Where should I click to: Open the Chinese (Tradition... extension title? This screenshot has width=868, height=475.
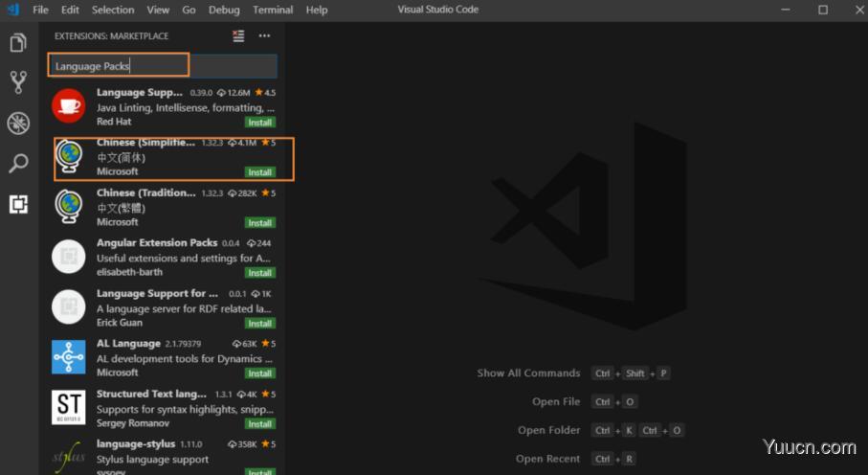point(146,192)
